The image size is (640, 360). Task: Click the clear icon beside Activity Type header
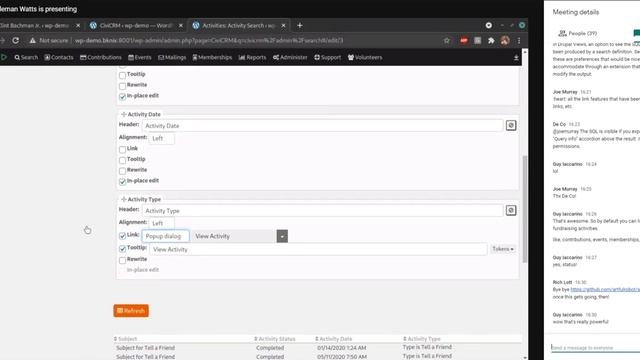point(511,210)
